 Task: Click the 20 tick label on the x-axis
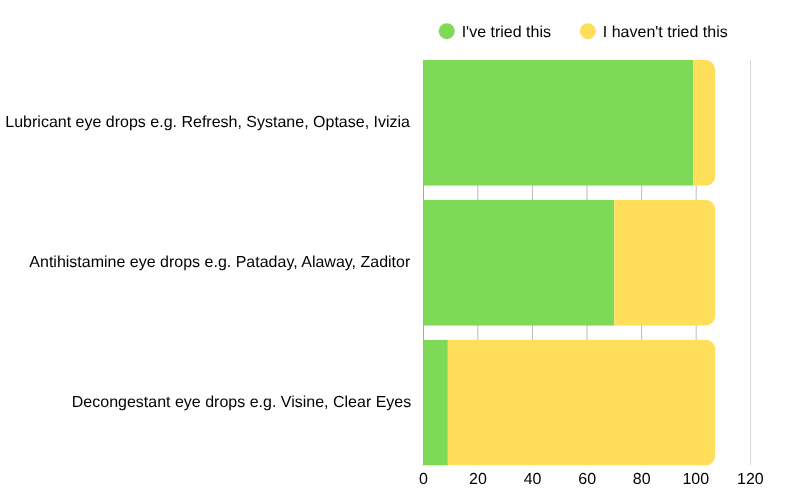coord(478,478)
